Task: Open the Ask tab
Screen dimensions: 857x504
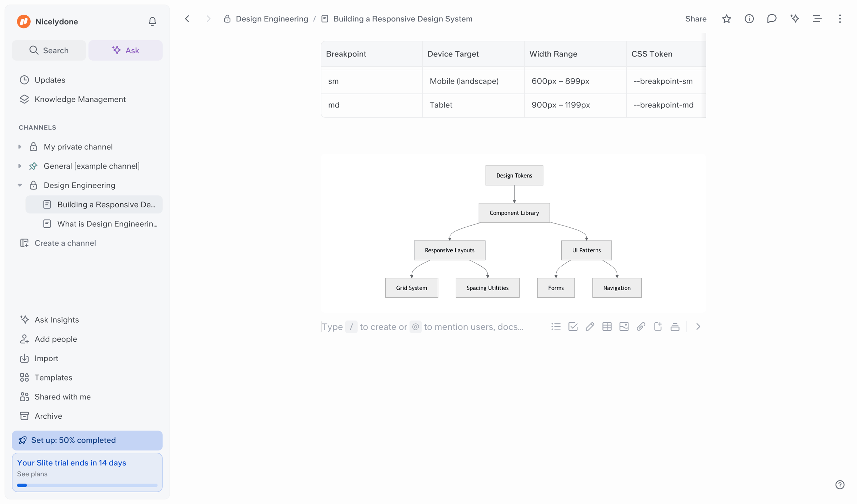Action: click(125, 50)
